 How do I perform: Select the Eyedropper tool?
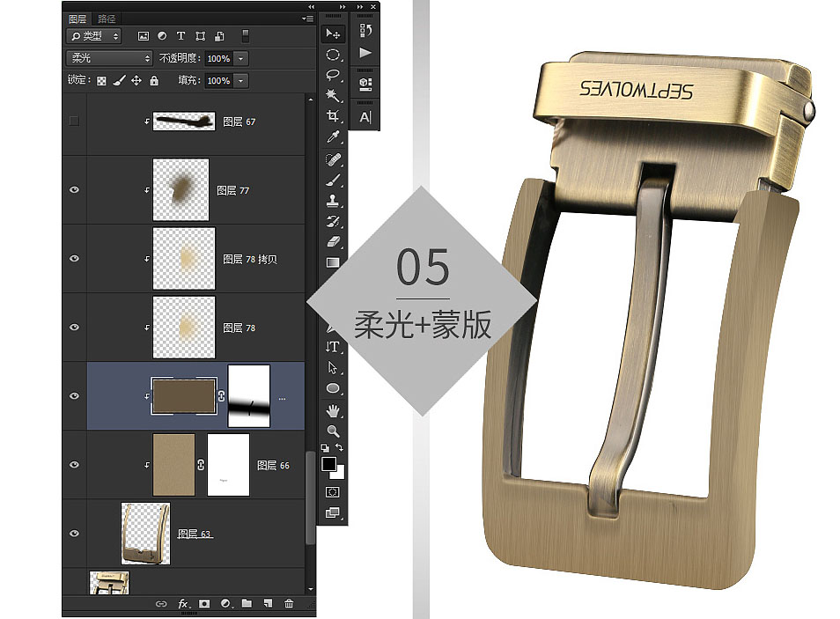pyautogui.click(x=333, y=136)
